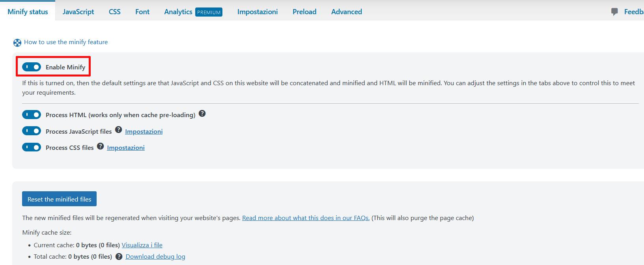
Task: Open the JavaScript tab
Action: click(78, 12)
